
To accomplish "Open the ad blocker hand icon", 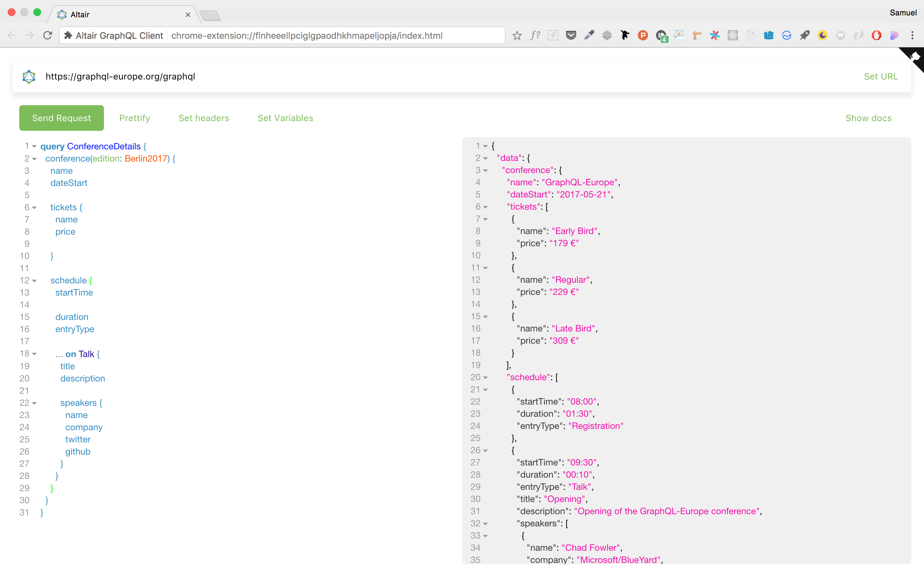I will (x=876, y=35).
